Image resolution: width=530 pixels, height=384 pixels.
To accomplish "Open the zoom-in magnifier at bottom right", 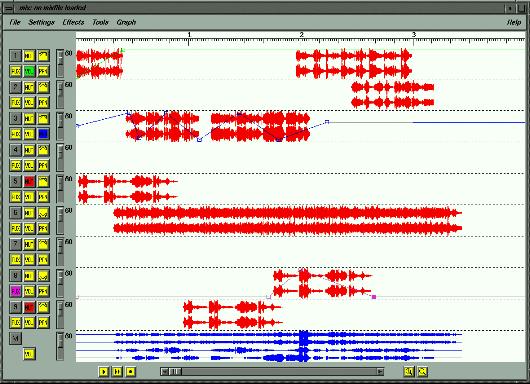I will [x=409, y=372].
